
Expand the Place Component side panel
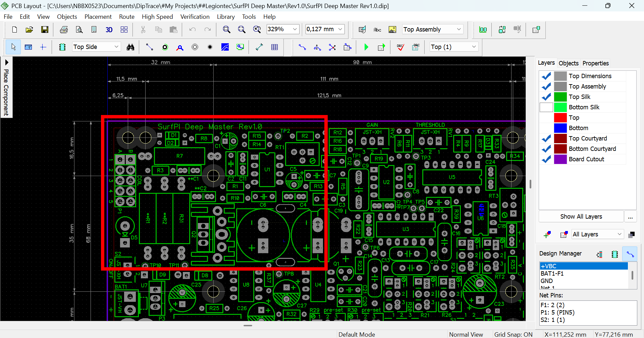[x=6, y=63]
